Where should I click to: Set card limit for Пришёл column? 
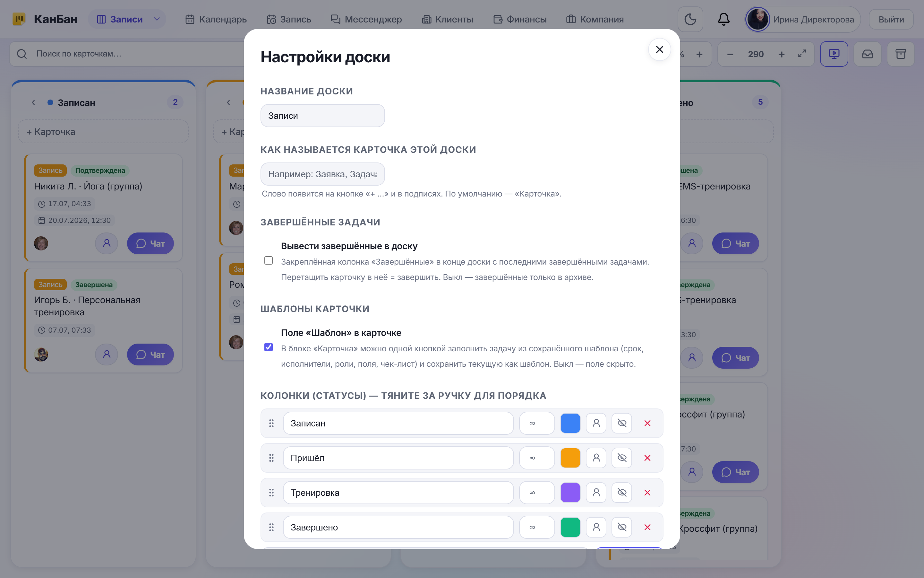tap(537, 458)
